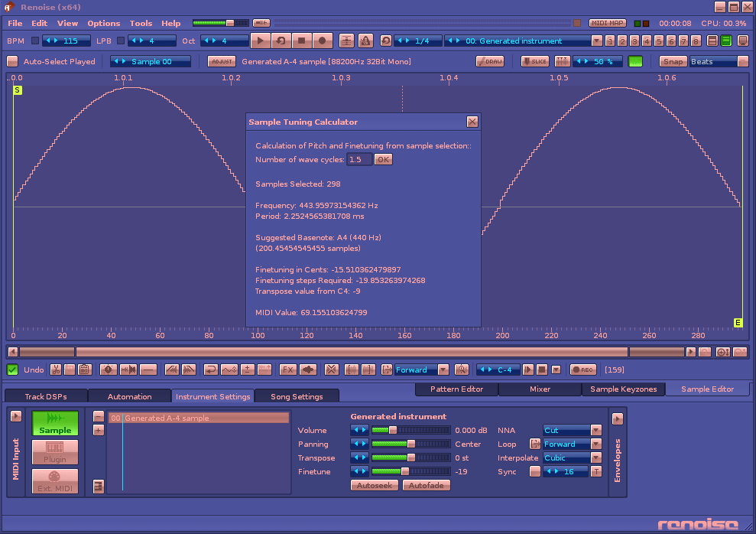The height and width of the screenshot is (534, 756).
Task: Select the Plugin instrument type
Action: pyautogui.click(x=55, y=452)
